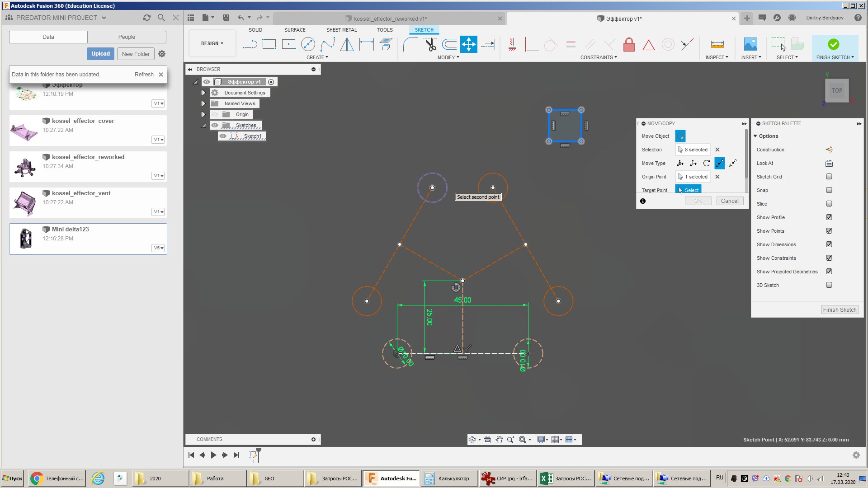Enable the Sketch Grid checkbox
The height and width of the screenshot is (488, 868).
[x=829, y=177]
